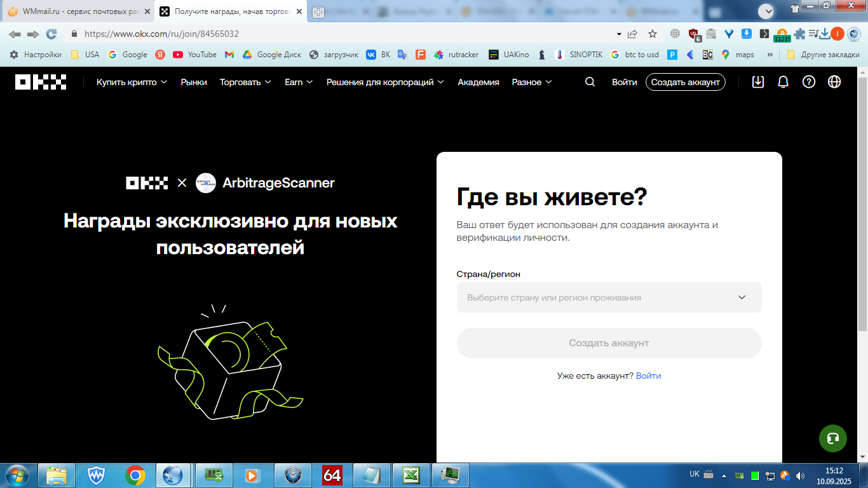Open uBlock Origin extension icon

click(694, 34)
